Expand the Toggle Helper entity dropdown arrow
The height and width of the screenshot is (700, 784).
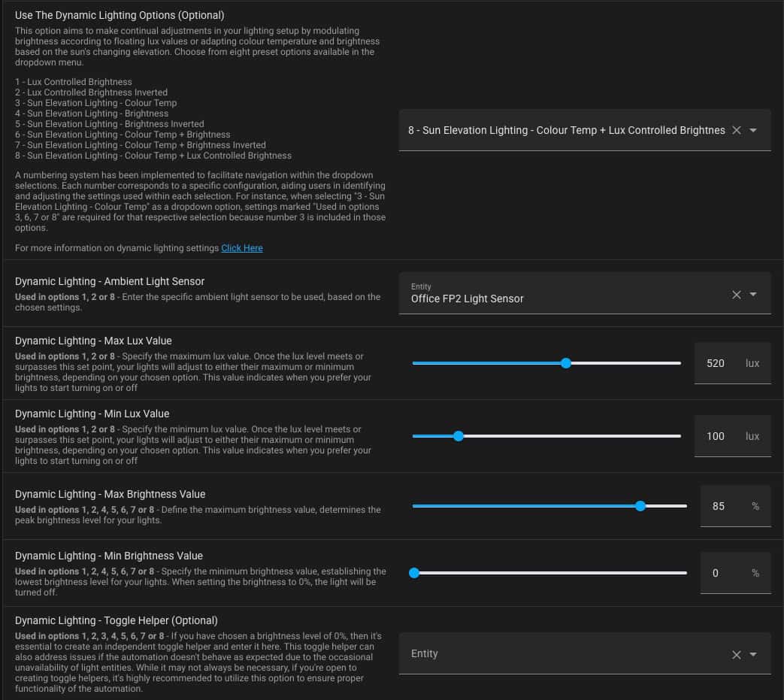[753, 654]
